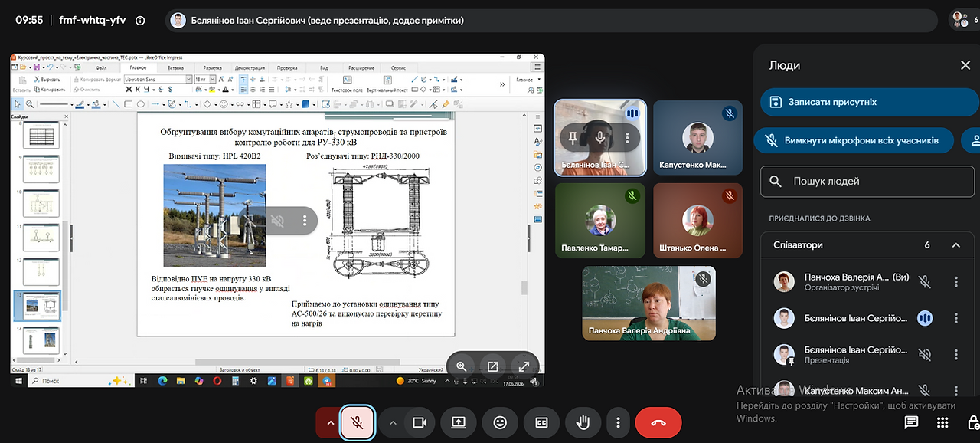Zoom in on the shared presentation
Viewport: 980px width, 443px height.
462,366
